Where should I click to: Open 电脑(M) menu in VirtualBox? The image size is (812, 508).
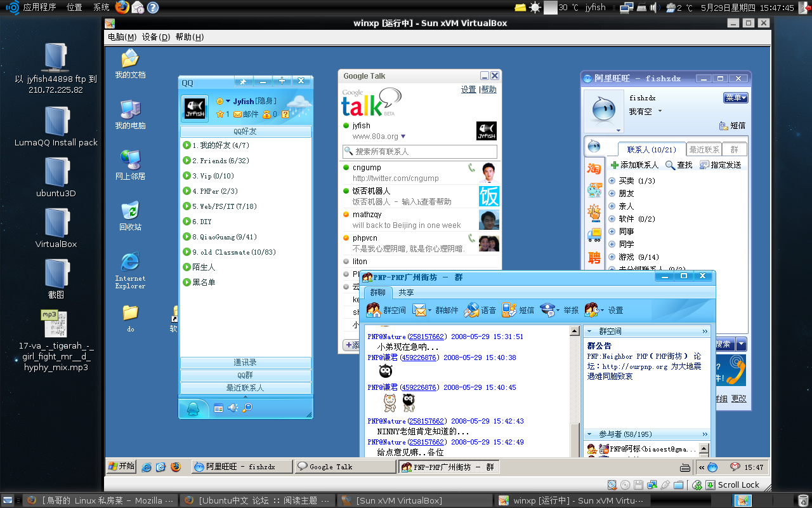(122, 37)
